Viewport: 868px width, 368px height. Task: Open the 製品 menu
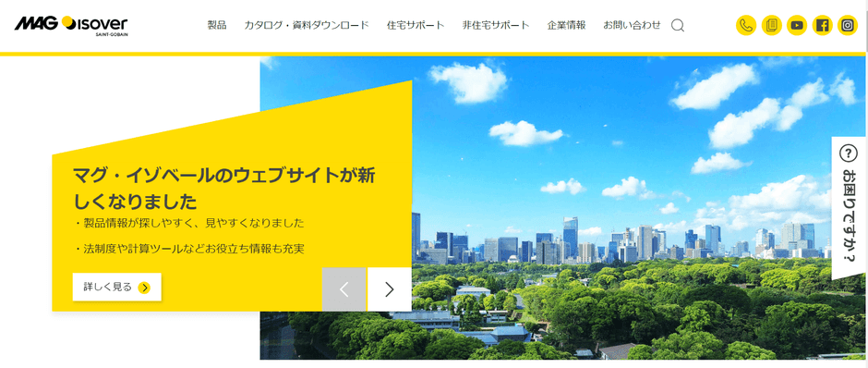217,25
